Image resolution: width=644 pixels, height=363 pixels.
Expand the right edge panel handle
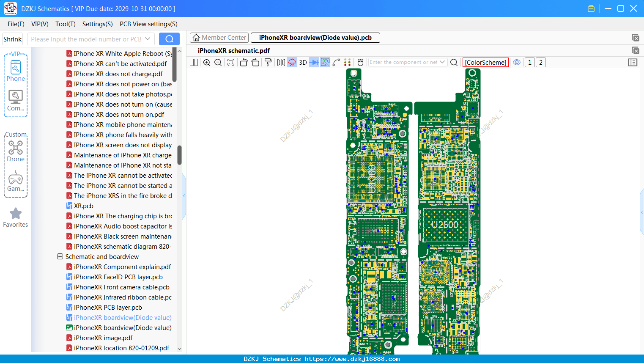642,213
